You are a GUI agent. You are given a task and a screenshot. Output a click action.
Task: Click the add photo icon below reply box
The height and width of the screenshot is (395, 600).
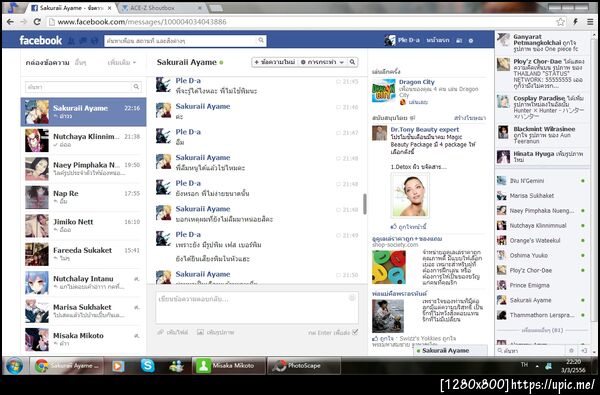coord(200,332)
